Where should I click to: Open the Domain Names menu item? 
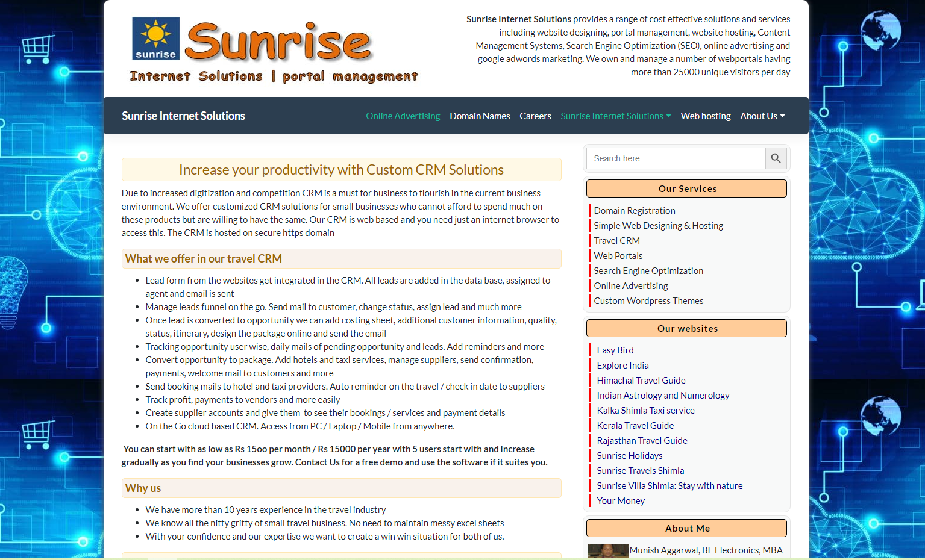tap(480, 116)
